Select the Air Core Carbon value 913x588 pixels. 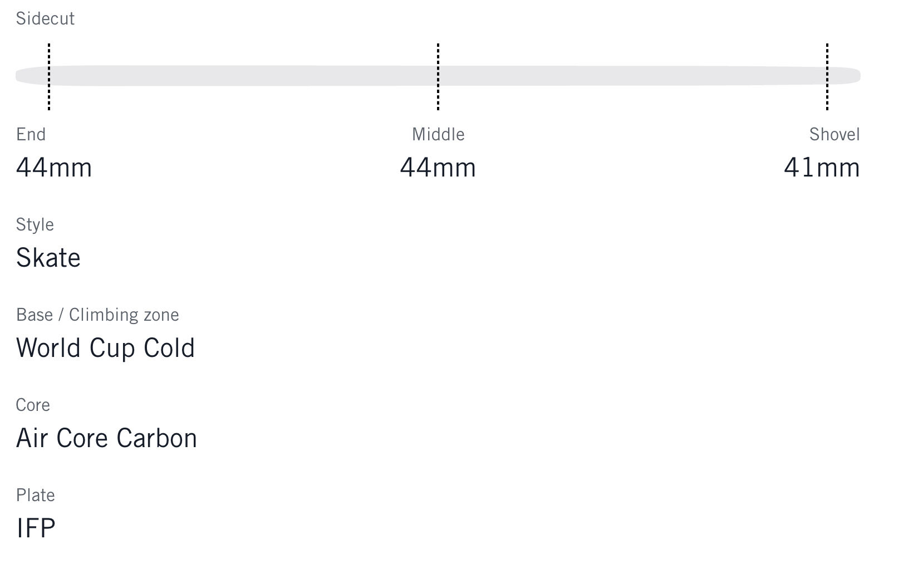(x=107, y=438)
